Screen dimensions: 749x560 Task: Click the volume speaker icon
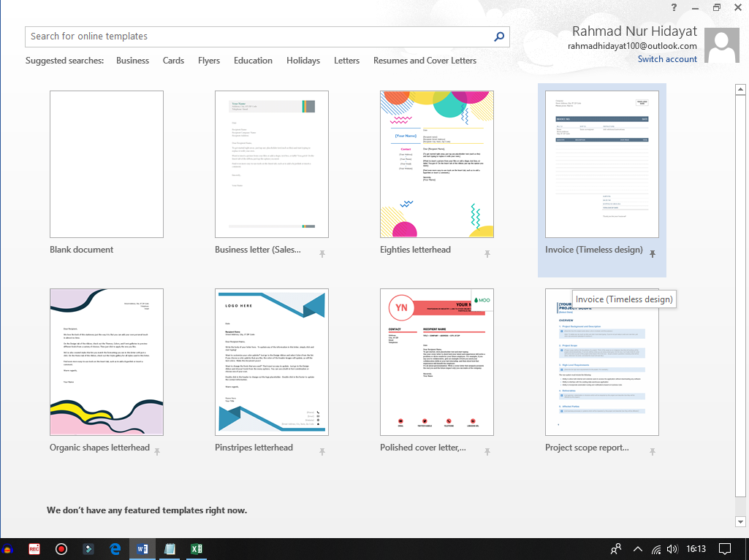click(672, 549)
